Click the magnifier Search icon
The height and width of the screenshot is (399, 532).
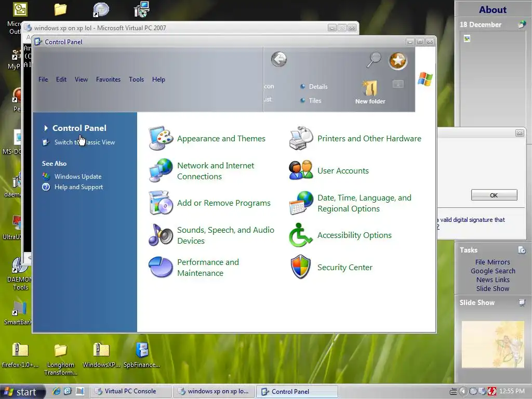pyautogui.click(x=374, y=60)
